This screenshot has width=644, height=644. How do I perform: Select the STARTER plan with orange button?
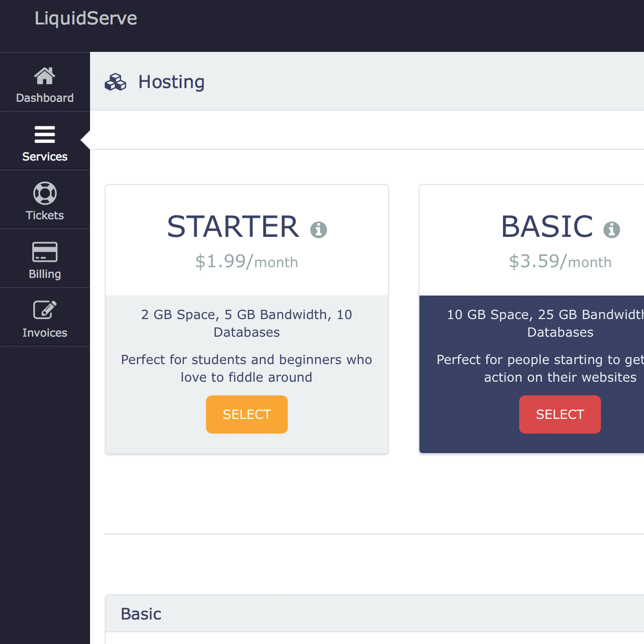[247, 414]
